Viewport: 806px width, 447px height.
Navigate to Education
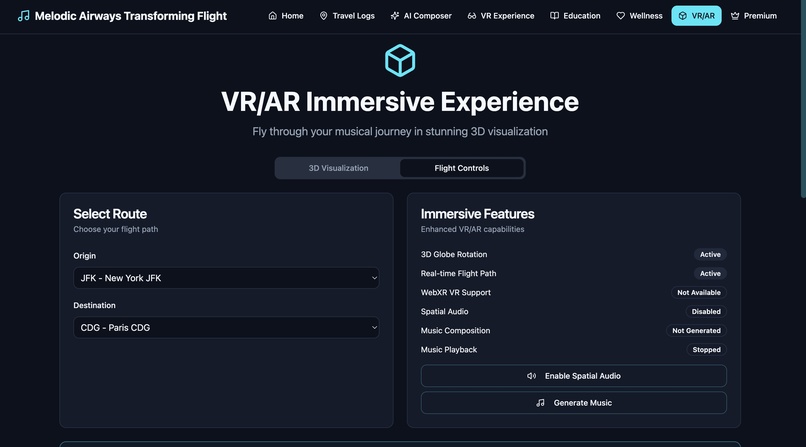click(x=575, y=16)
